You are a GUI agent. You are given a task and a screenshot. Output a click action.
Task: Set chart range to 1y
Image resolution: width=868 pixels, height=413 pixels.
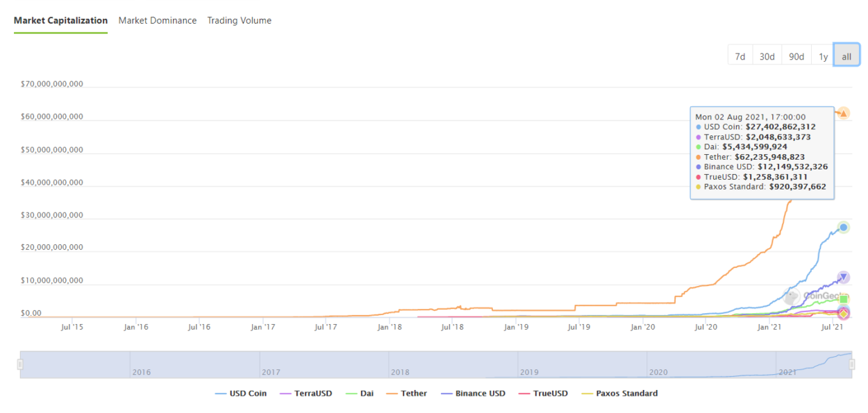(x=823, y=56)
